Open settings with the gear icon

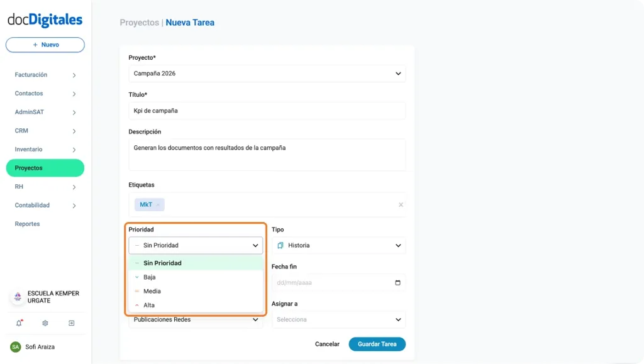[x=44, y=323]
